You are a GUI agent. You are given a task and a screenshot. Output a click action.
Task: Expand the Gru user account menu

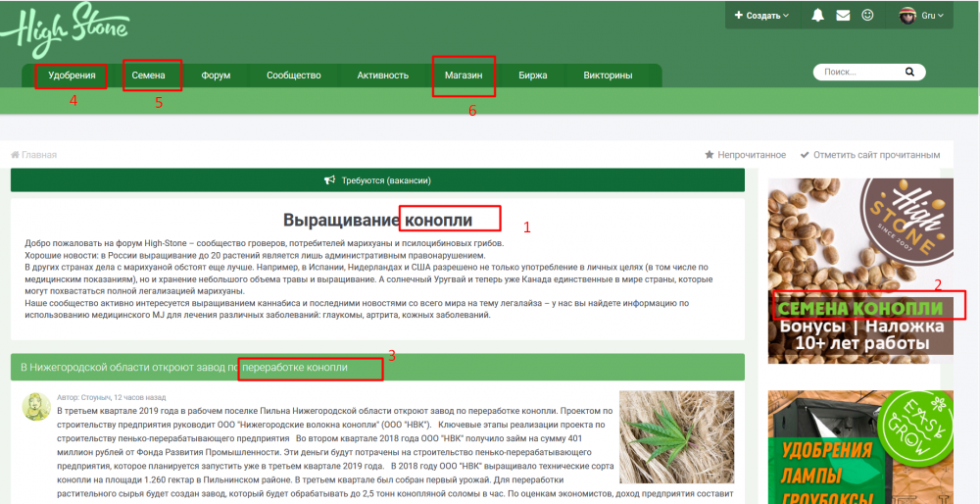coord(933,16)
